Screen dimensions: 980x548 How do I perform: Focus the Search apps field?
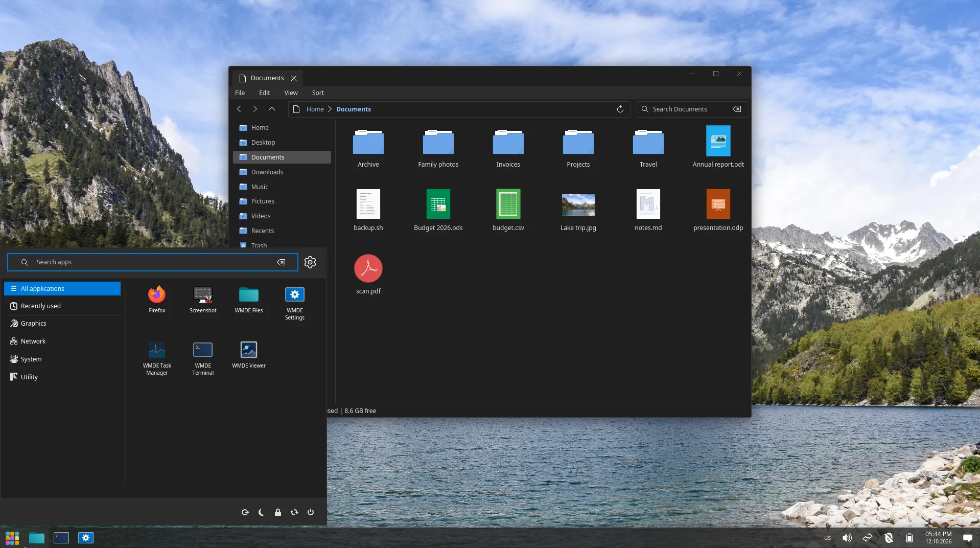[x=152, y=262]
